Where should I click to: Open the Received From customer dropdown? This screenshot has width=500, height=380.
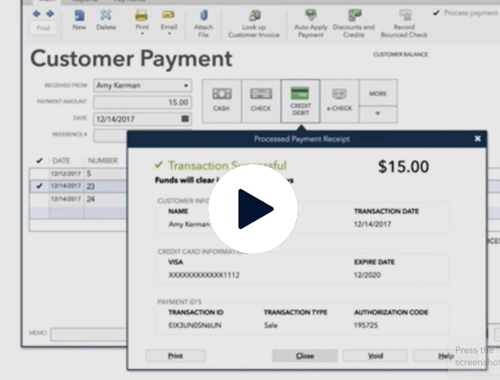click(x=186, y=86)
